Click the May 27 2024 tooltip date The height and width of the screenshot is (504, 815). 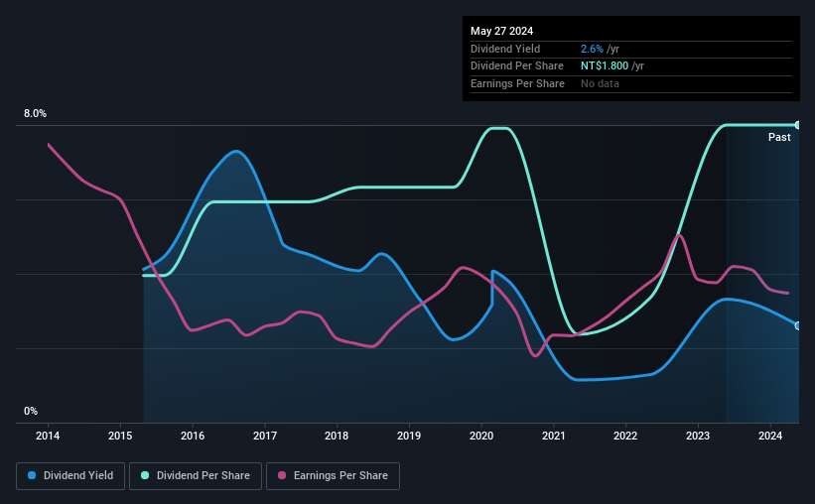click(x=501, y=31)
